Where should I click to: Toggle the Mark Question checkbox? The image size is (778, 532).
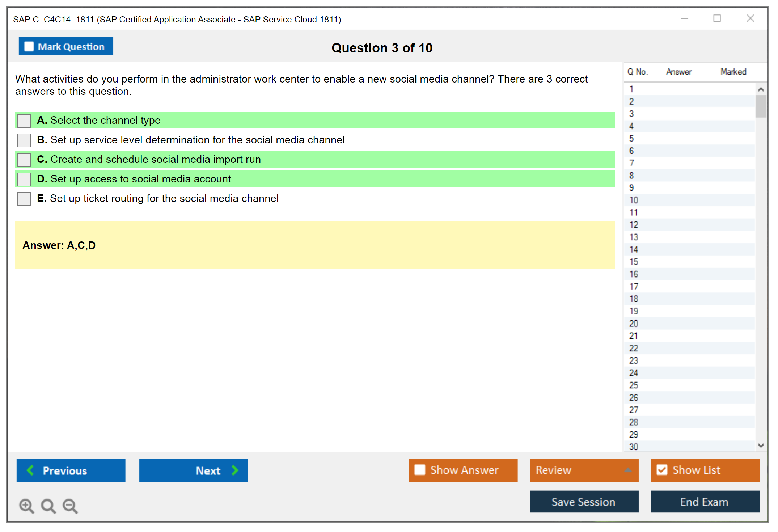pos(29,46)
